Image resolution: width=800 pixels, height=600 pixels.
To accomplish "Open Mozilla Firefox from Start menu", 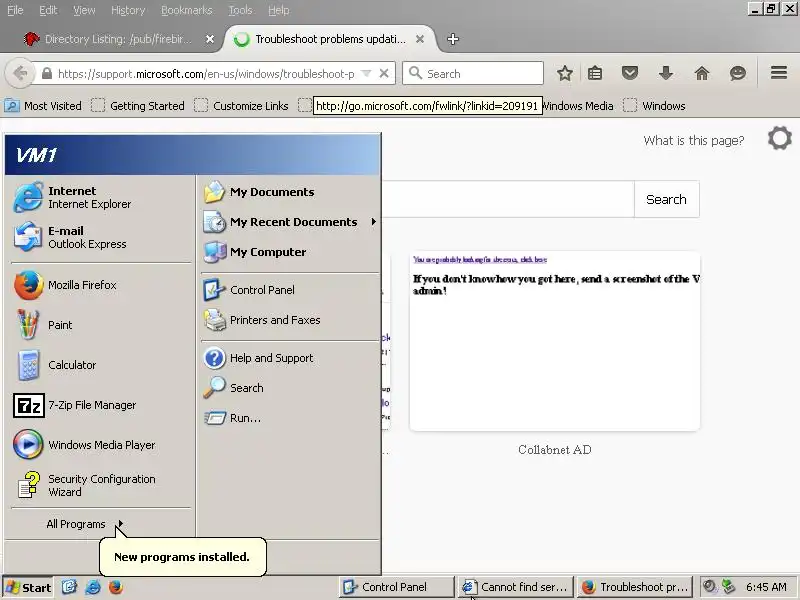I will point(101,285).
